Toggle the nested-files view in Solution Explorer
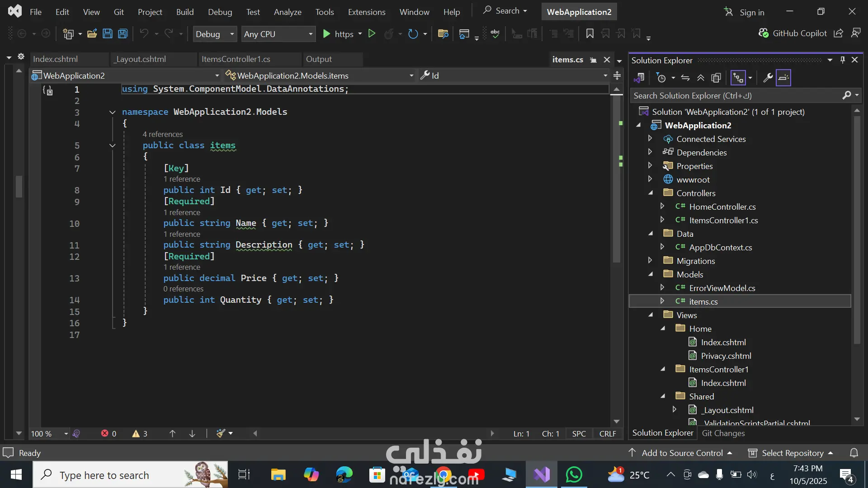The height and width of the screenshot is (488, 868). [738, 78]
